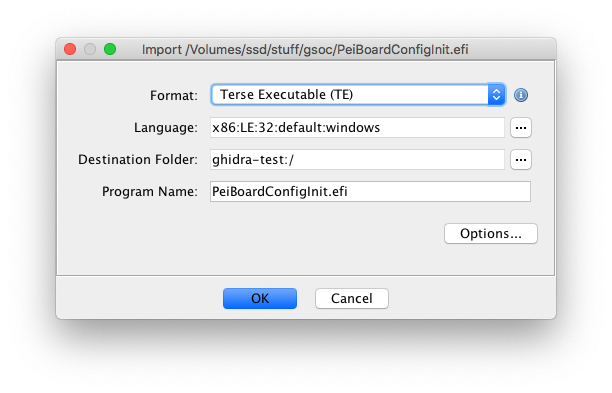612x393 pixels.
Task: Click the Format: label
Action: [x=174, y=96]
